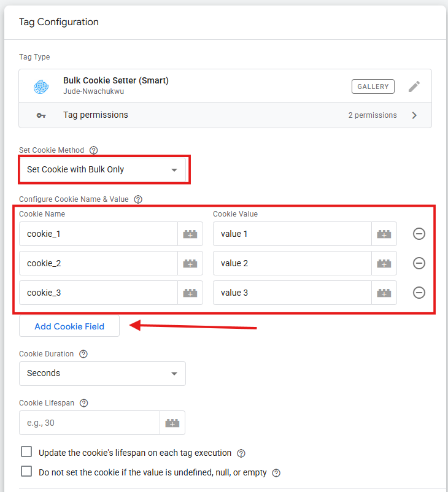
Task: Click the value 2 cookie value field
Action: [x=292, y=263]
